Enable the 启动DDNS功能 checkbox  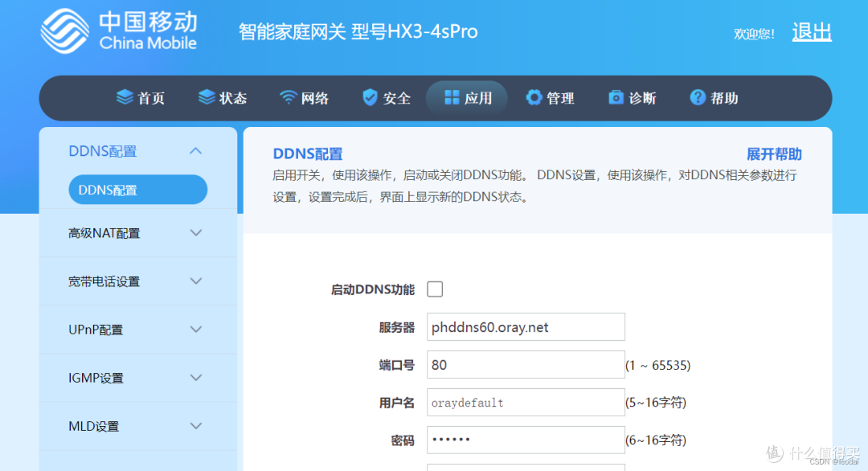pyautogui.click(x=435, y=289)
